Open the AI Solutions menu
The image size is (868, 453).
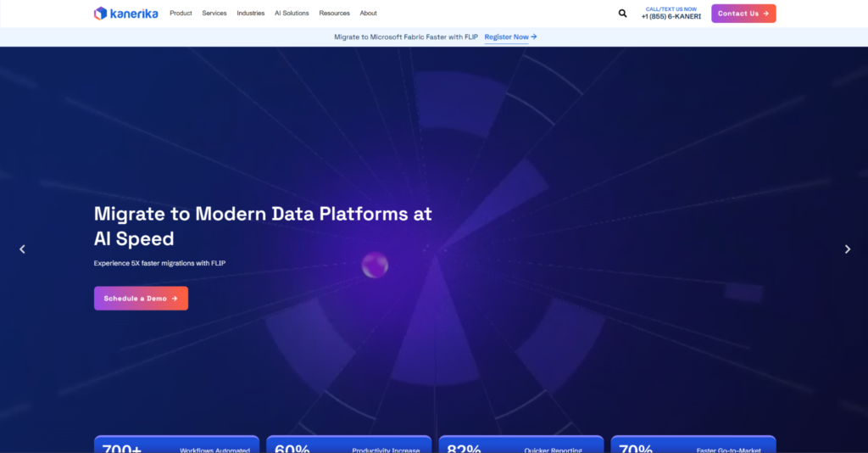[x=292, y=14]
